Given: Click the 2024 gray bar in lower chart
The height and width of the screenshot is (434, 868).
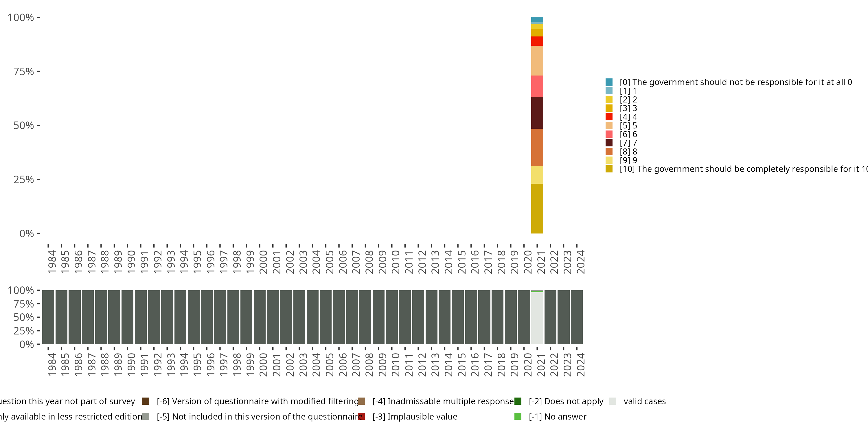Looking at the screenshot, I should coord(577,317).
